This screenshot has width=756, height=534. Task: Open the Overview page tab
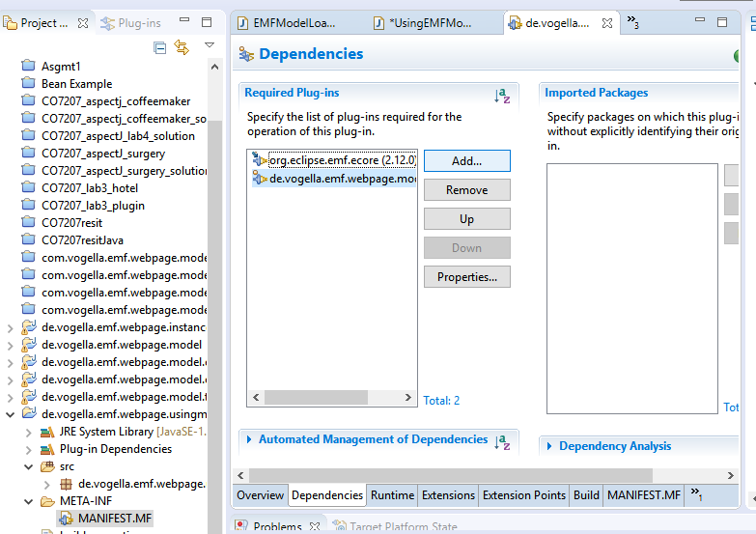(261, 495)
